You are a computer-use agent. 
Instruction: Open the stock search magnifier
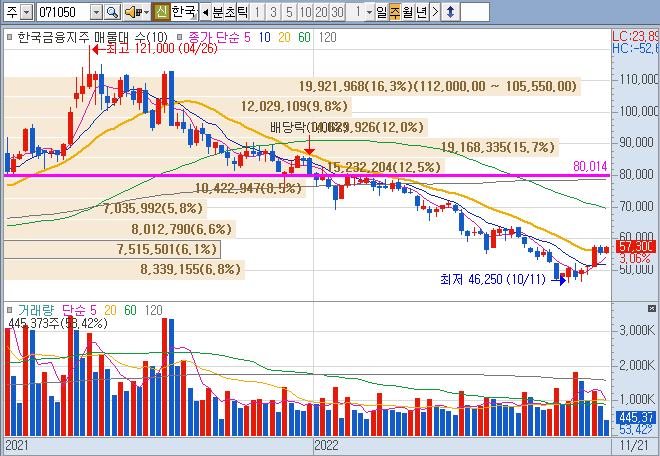112,12
